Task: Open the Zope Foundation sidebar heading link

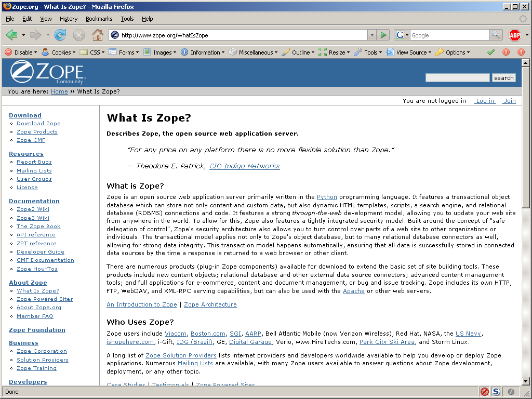Action: coord(37,330)
